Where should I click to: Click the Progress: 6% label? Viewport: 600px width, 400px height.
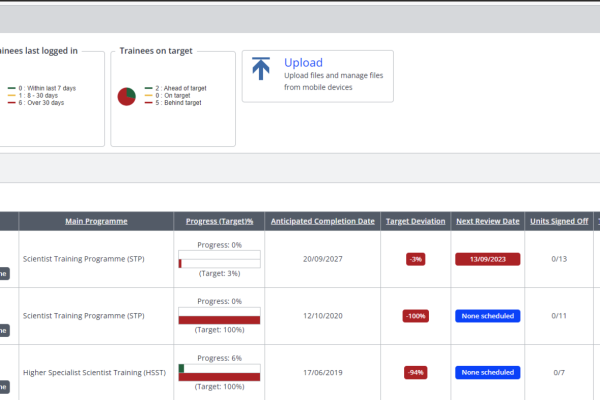click(219, 358)
